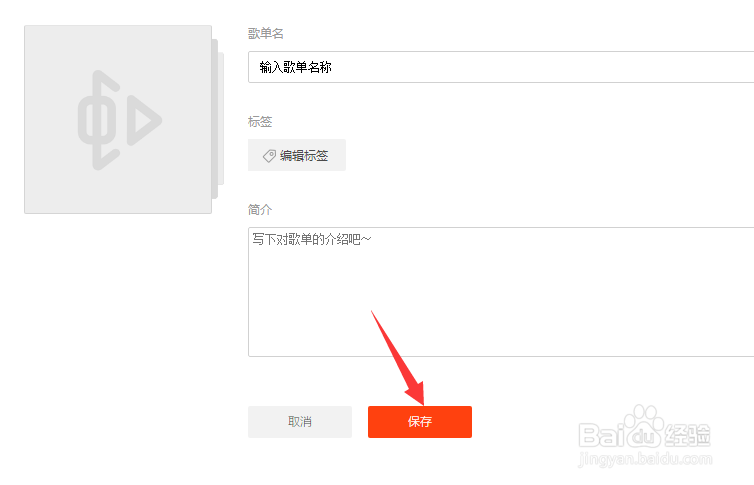This screenshot has width=754, height=485.
Task: Click the 经验 watermark text
Action: [x=687, y=435]
